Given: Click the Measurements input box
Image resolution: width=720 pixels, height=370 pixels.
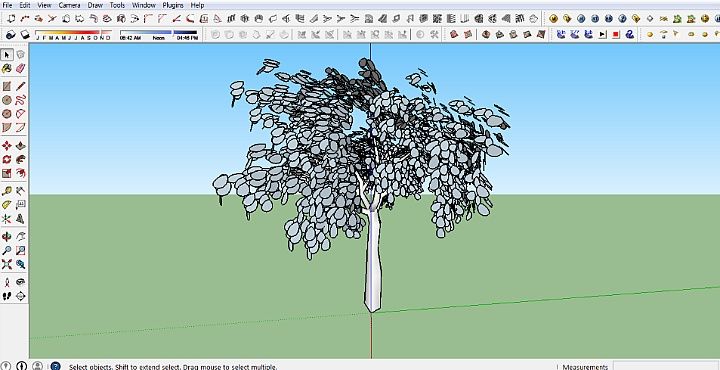Looking at the screenshot, I should (666, 366).
